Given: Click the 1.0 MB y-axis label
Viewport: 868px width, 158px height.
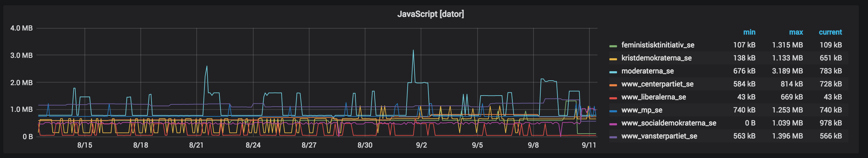Looking at the screenshot, I should (x=21, y=110).
